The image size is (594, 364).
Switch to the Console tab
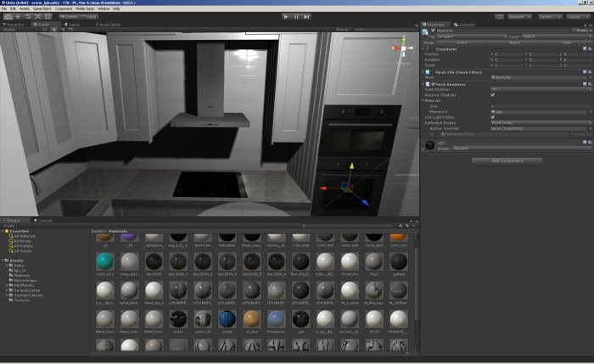coord(42,221)
